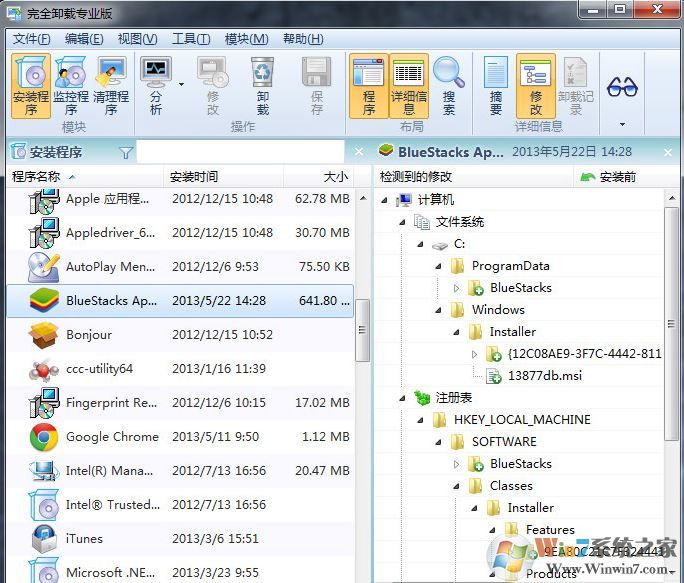Click the 分析 analyze toolbar icon

tap(156, 84)
